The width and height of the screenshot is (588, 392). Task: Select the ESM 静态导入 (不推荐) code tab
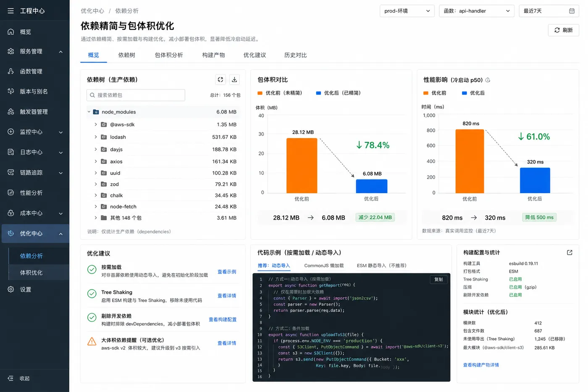[382, 266]
